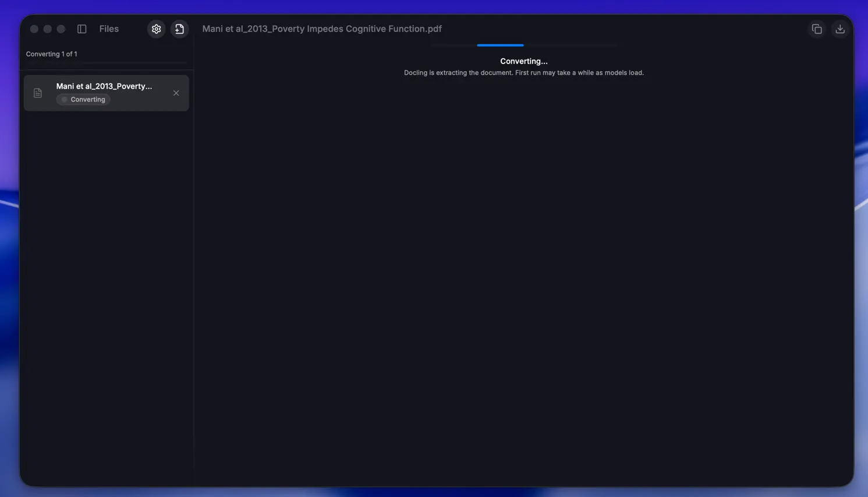Image resolution: width=868 pixels, height=497 pixels.
Task: Click the zoom window button
Action: 61,29
